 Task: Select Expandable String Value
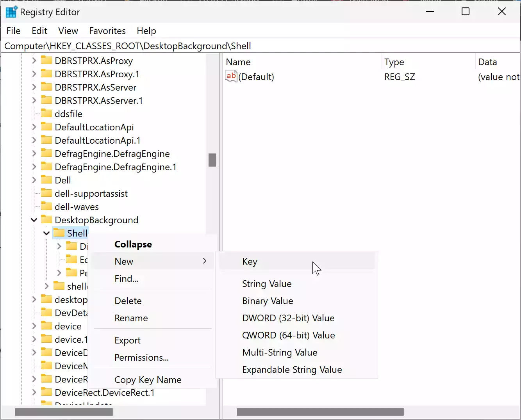(x=297, y=370)
